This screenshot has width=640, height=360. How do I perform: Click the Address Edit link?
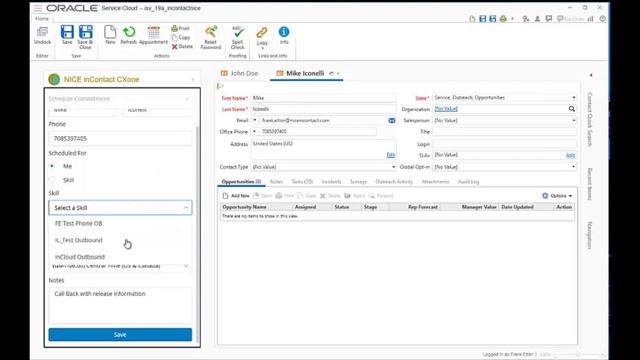[391, 155]
